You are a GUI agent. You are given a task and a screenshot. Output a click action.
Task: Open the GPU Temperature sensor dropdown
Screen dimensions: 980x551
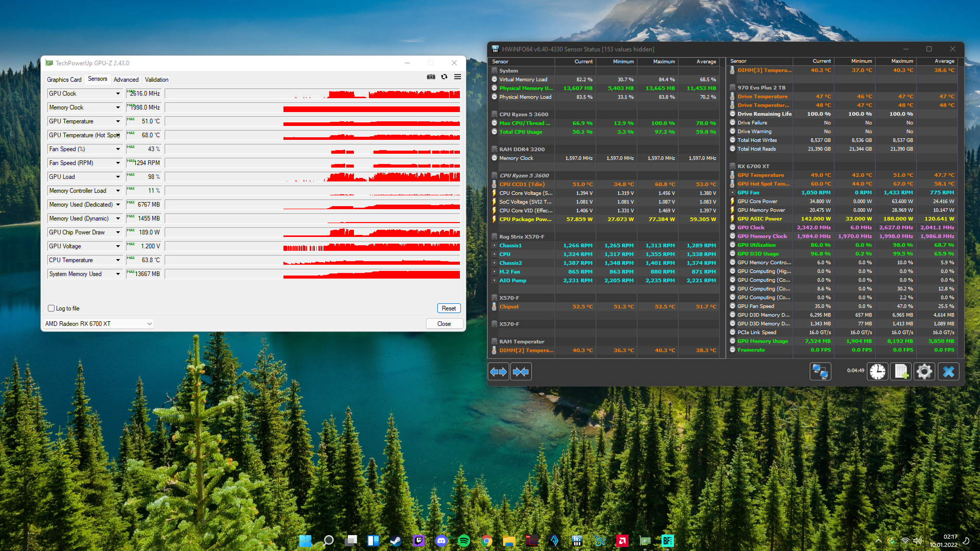(x=118, y=121)
